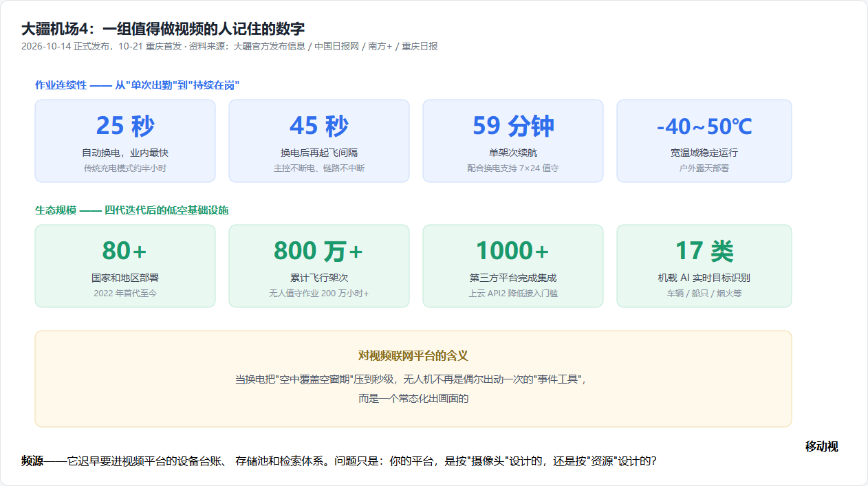This screenshot has width=868, height=486.
Task: Click the title "大疆机场4：一组值得做视频的人记住的数字"
Action: pos(163,29)
